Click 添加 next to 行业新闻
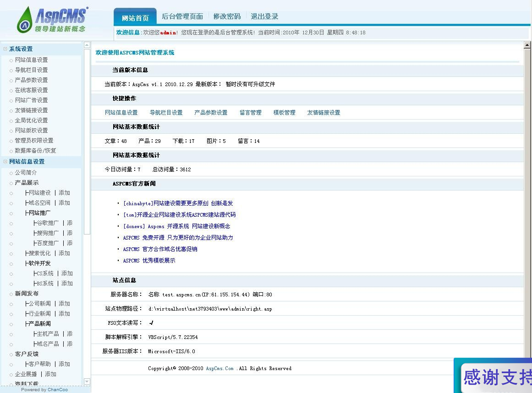Image resolution: width=532 pixels, height=393 pixels. coord(64,314)
